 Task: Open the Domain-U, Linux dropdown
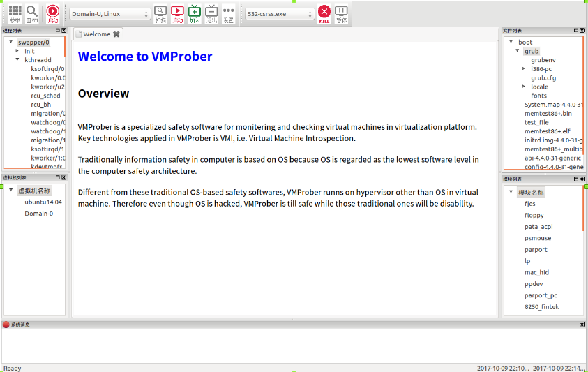click(x=110, y=14)
